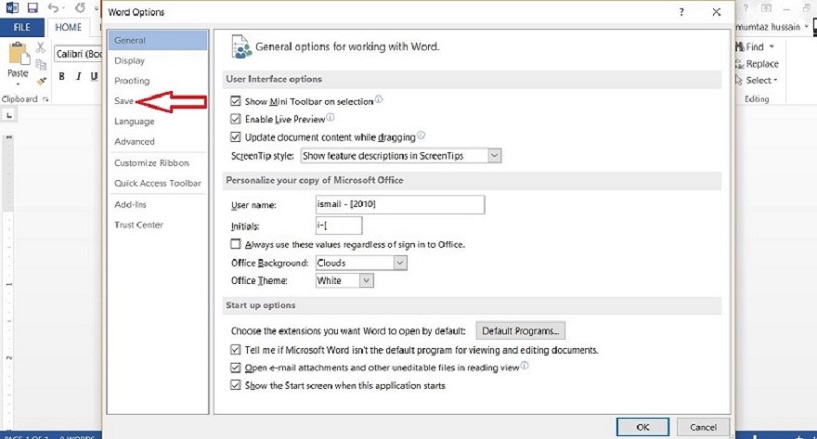This screenshot has height=439, width=817.
Task: Toggle Bold formatting button
Action: [x=61, y=77]
